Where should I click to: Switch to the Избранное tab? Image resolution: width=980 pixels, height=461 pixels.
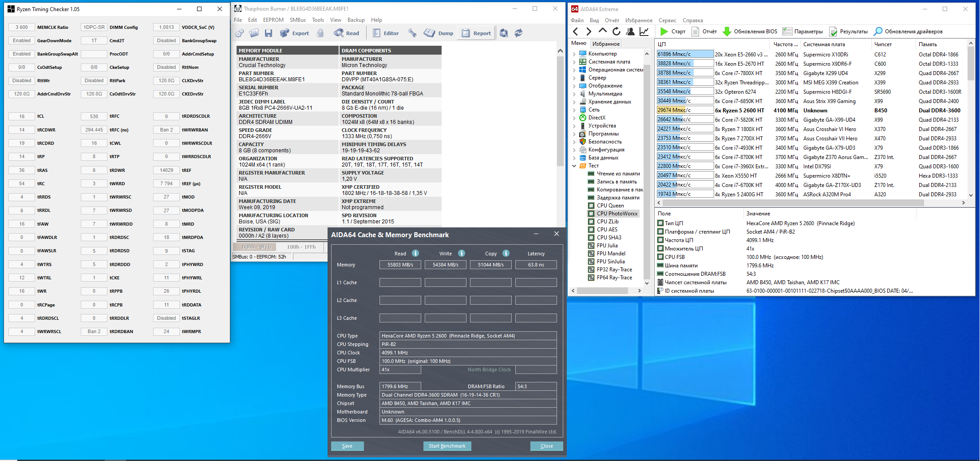click(606, 44)
